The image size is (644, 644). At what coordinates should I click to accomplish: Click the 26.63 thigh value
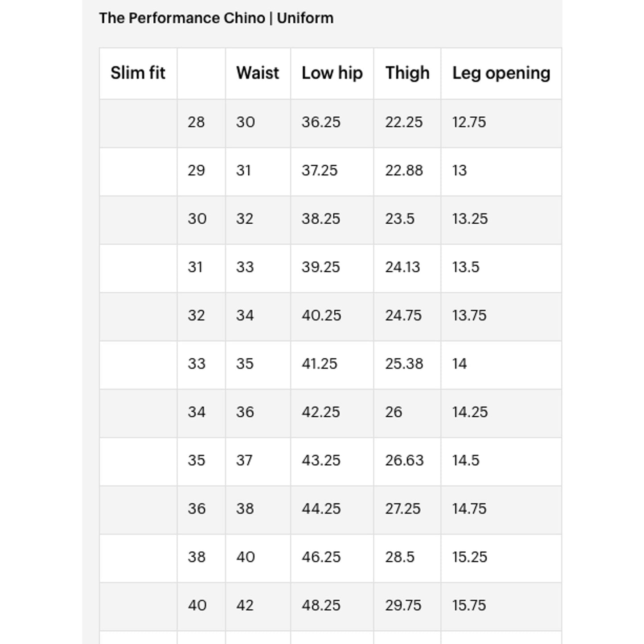pyautogui.click(x=404, y=460)
